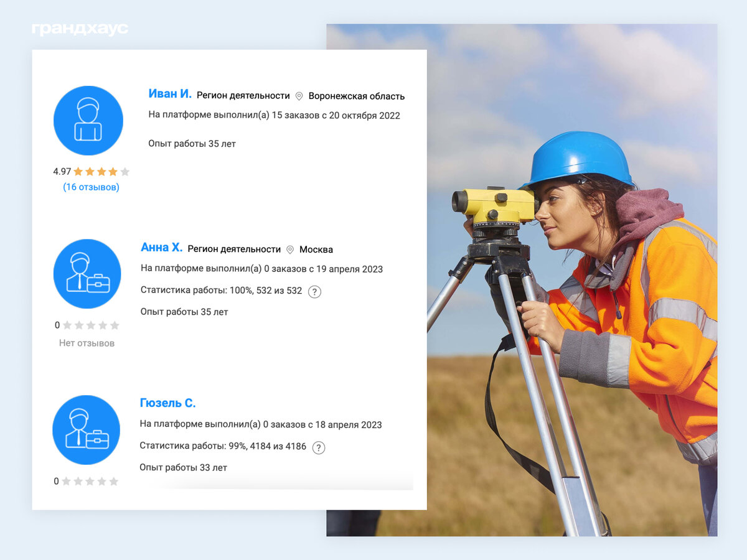Open help icon next to 532 из 532
Screen dimensions: 747x560
click(314, 291)
